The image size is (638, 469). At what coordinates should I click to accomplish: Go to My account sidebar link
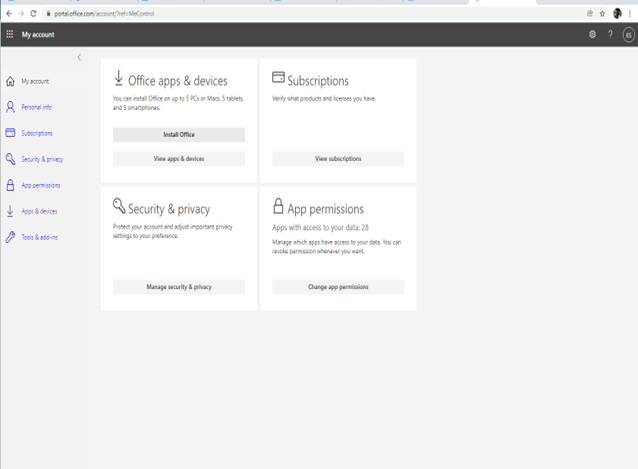click(x=35, y=81)
